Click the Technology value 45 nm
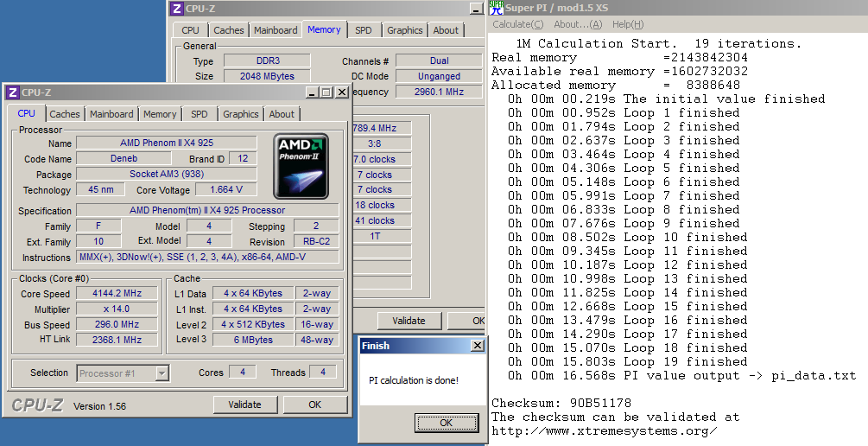 [101, 189]
